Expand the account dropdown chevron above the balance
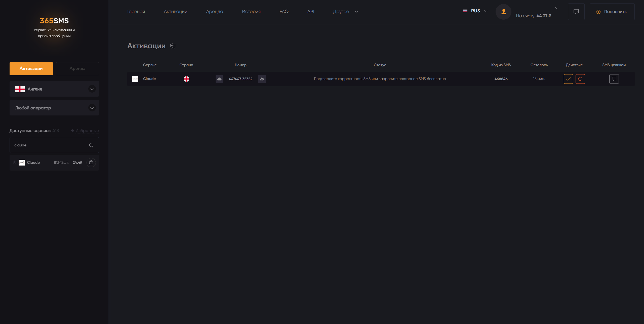 557,8
